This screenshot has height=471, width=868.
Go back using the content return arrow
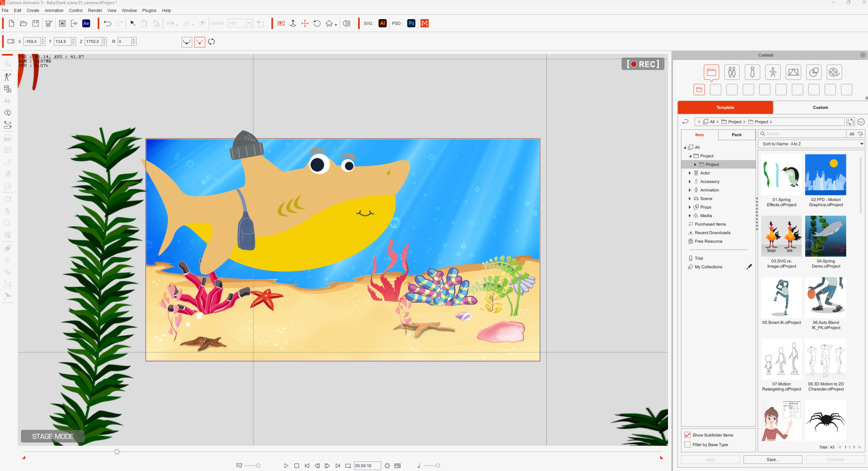[685, 122]
